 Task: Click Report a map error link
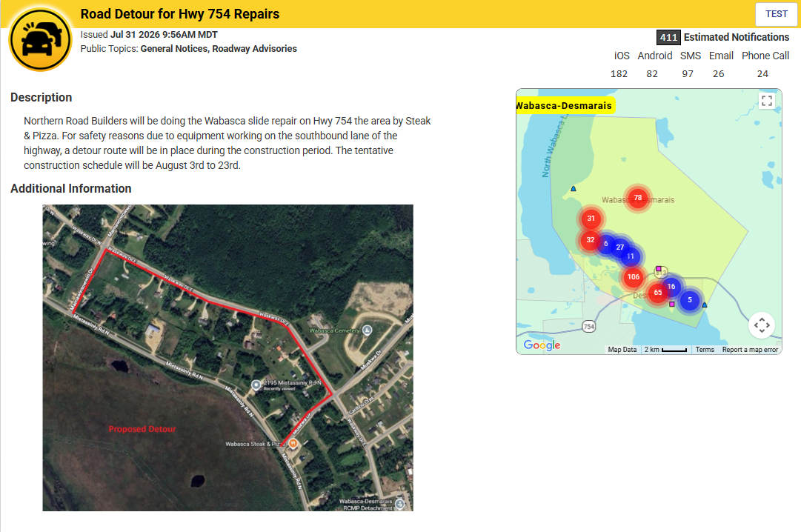coord(749,350)
